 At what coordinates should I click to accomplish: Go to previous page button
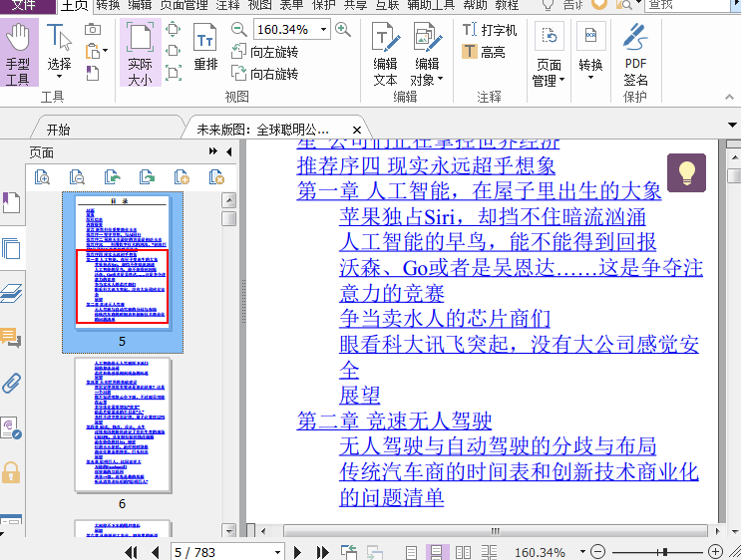(x=156, y=551)
